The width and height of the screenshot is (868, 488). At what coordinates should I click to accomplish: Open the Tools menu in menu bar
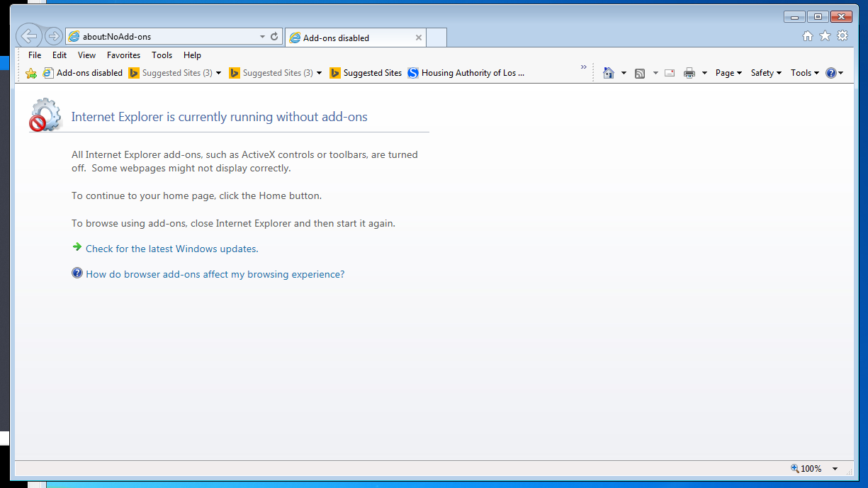pos(162,55)
